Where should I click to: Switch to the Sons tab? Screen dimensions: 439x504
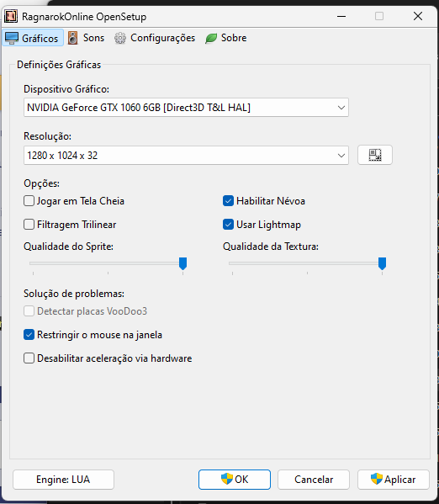coord(86,38)
